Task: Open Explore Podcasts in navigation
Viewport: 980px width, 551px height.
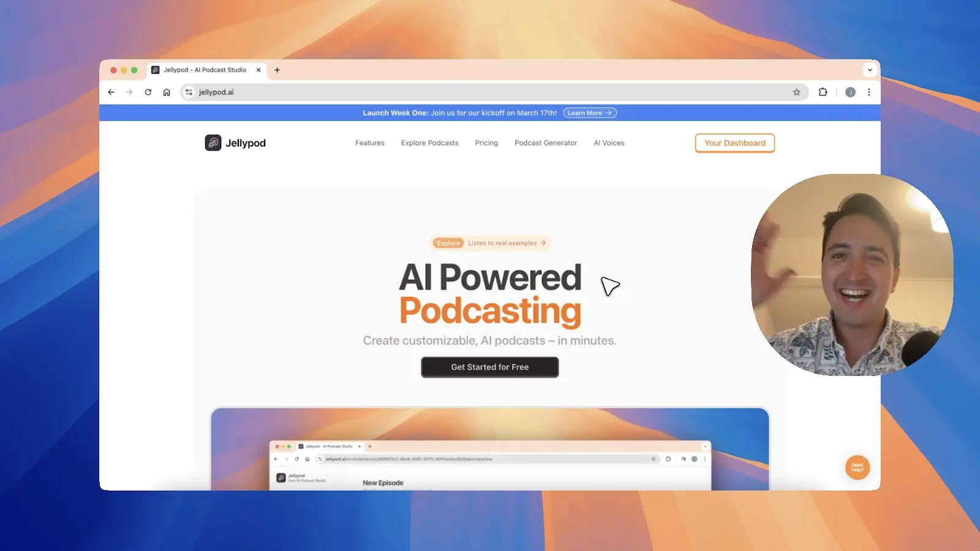Action: [429, 143]
